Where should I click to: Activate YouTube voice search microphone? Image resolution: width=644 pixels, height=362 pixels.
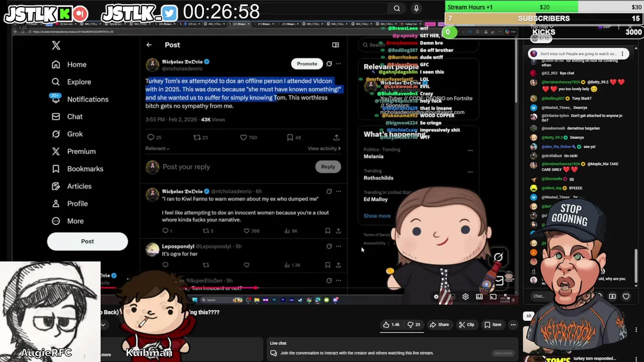pyautogui.click(x=416, y=8)
